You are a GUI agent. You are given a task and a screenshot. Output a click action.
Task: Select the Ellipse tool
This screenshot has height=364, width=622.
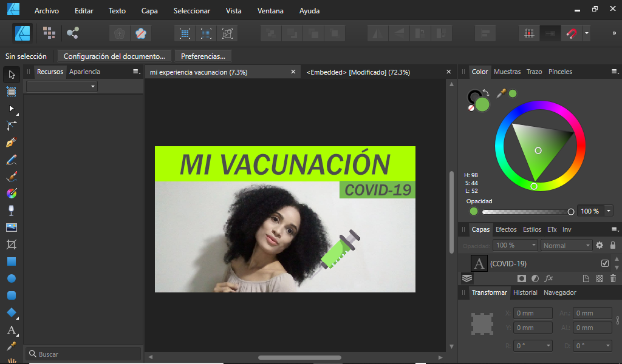click(12, 278)
